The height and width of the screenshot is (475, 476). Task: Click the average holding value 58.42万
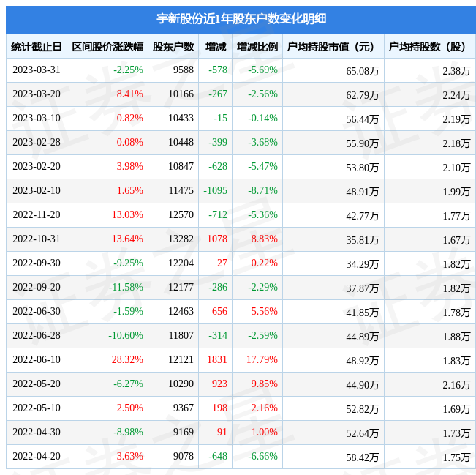(363, 457)
